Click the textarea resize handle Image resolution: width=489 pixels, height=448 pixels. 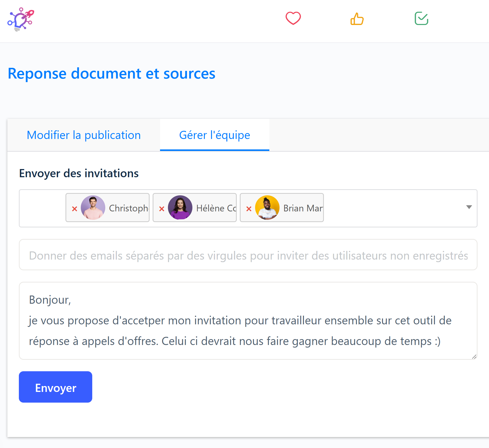[474, 357]
